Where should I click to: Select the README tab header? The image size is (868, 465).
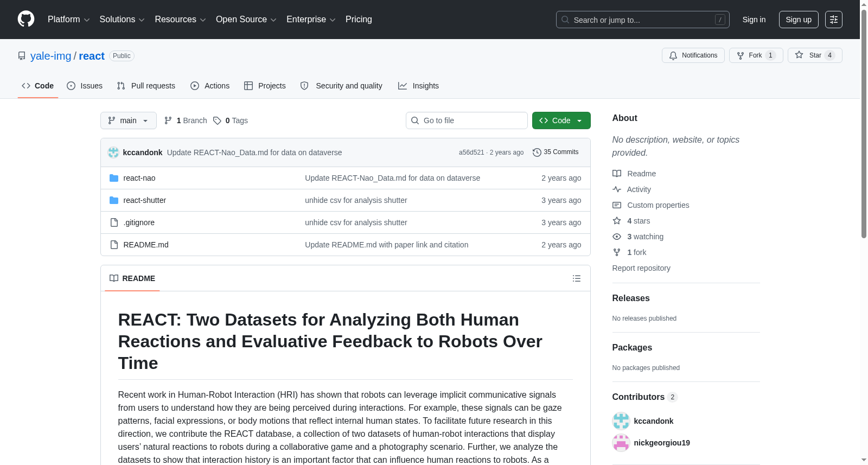(132, 278)
